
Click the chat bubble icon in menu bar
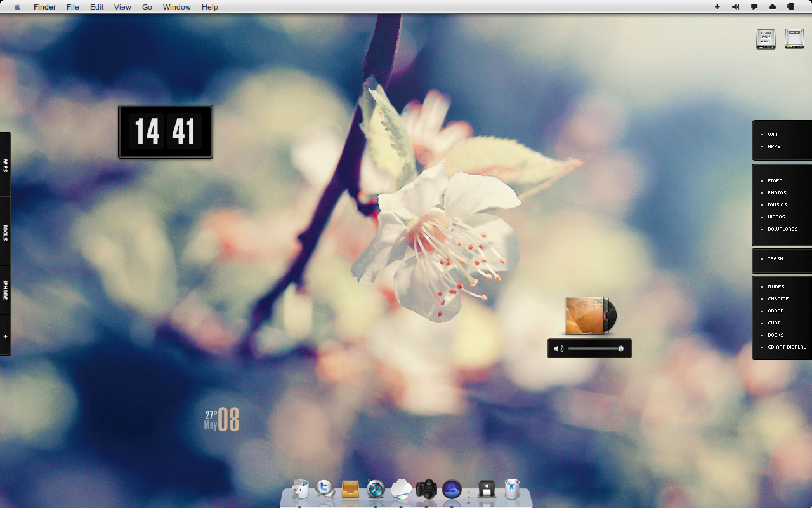click(754, 7)
